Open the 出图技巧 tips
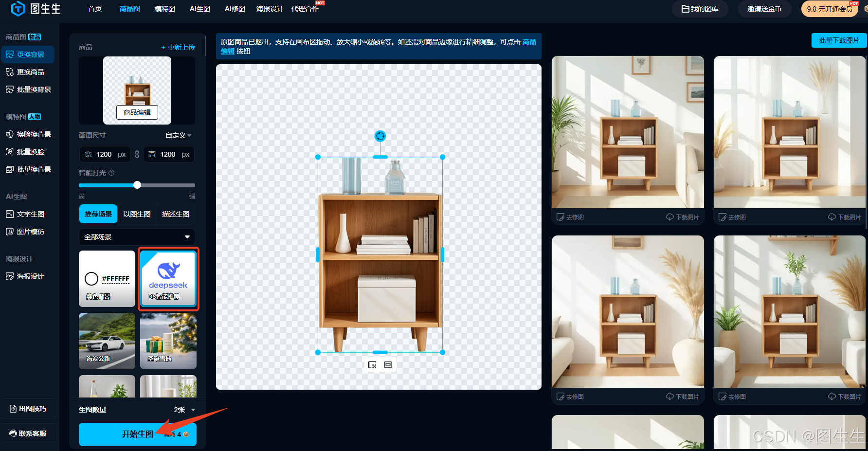868x451 pixels. tap(28, 409)
